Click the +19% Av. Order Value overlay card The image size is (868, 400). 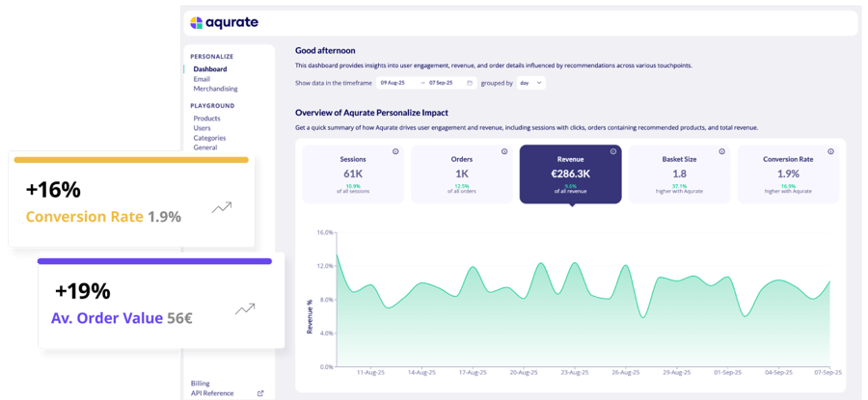[x=161, y=301]
